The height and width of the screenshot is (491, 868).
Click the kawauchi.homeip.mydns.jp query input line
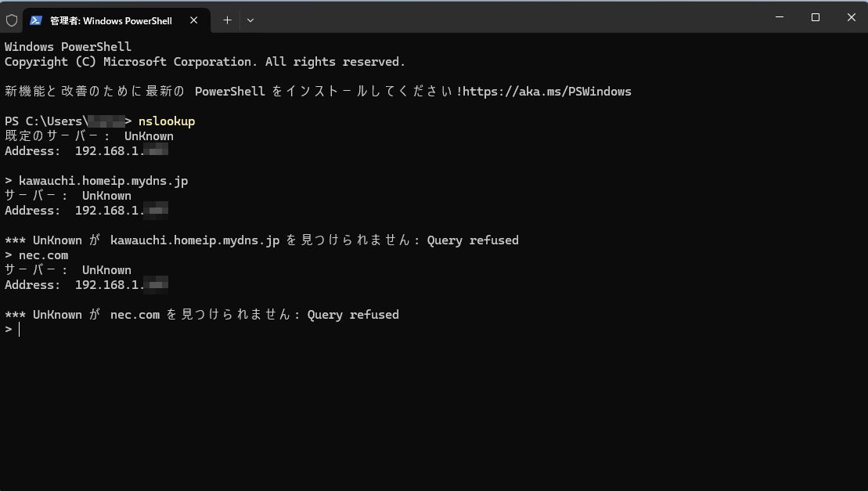tap(96, 181)
